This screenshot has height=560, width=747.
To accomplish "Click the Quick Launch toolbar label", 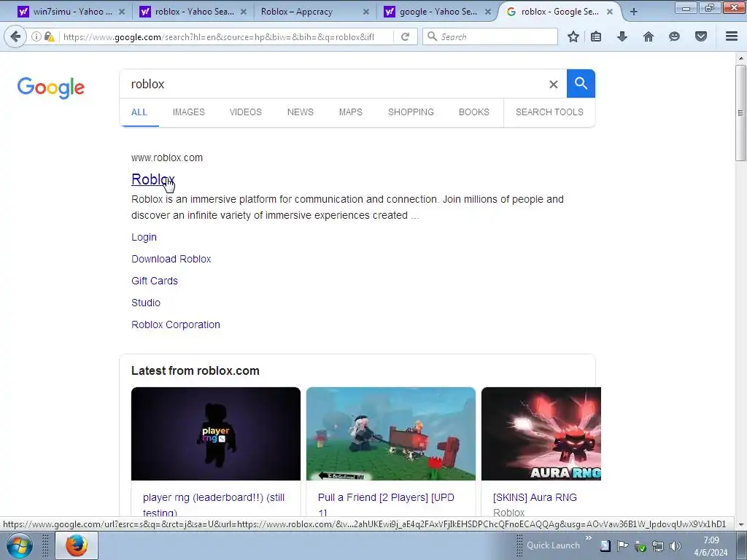I will point(553,545).
